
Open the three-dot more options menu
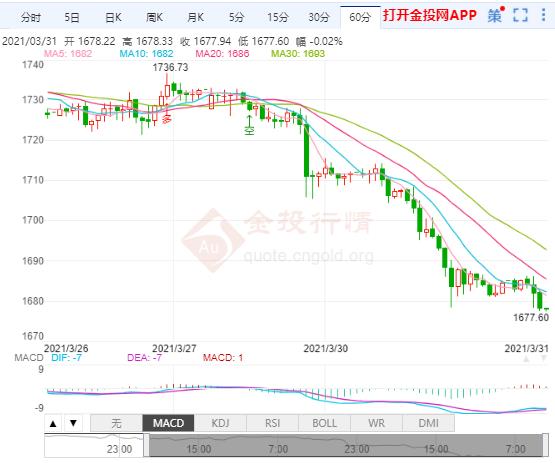(x=543, y=15)
